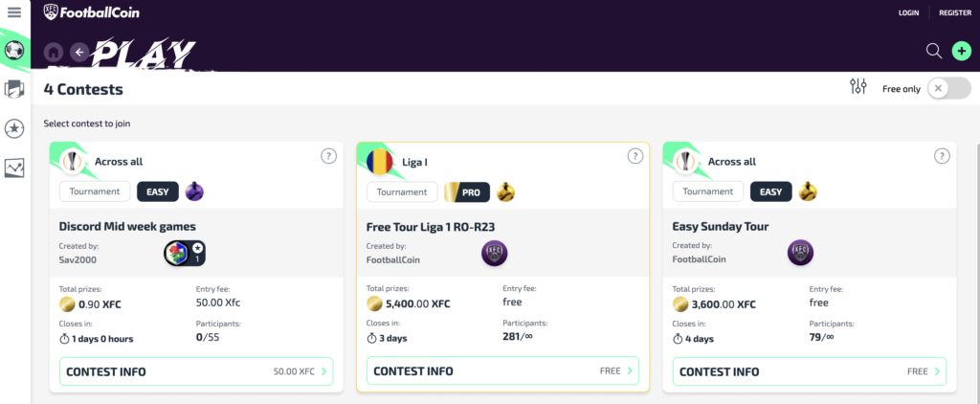Click the home icon beside PLAY
This screenshot has height=404, width=980.
(x=54, y=52)
